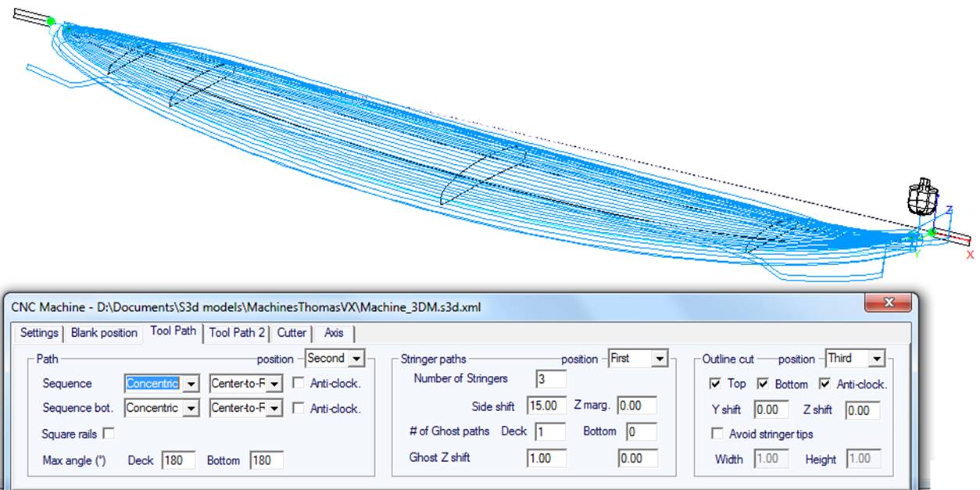Uncheck the Outline cut Top checkbox
Viewport: 980px width, 490px height.
coord(715,384)
